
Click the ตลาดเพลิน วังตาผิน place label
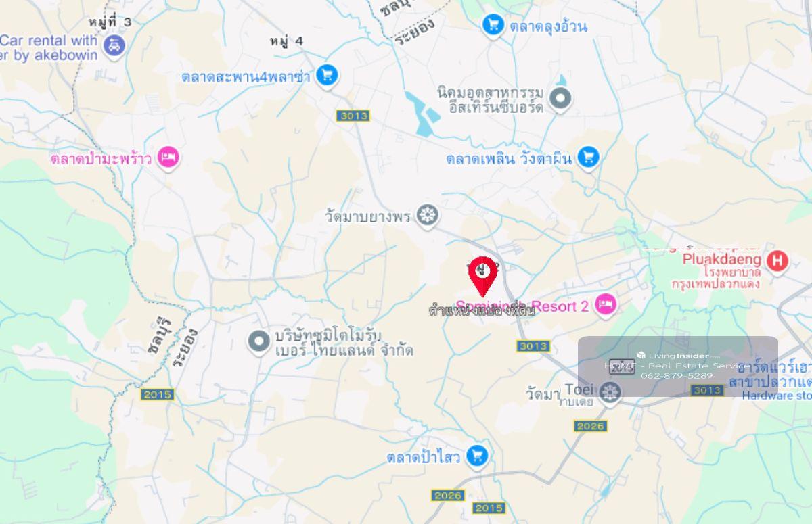(x=509, y=159)
